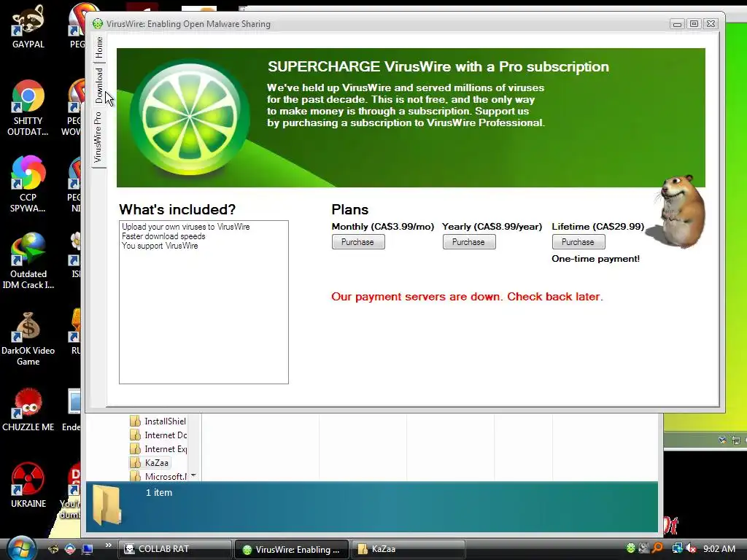Open the GAYPAL desktop shortcut
This screenshot has height=560, width=747.
coord(28,27)
